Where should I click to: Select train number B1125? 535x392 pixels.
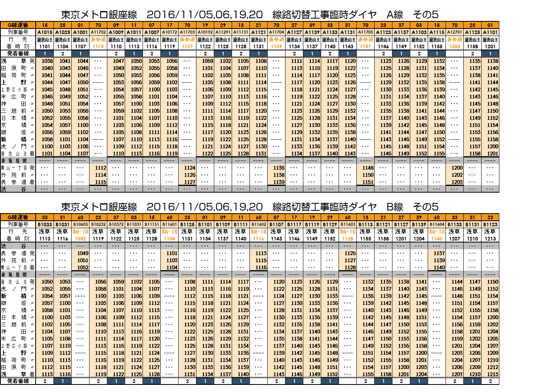pyautogui.click(x=187, y=224)
